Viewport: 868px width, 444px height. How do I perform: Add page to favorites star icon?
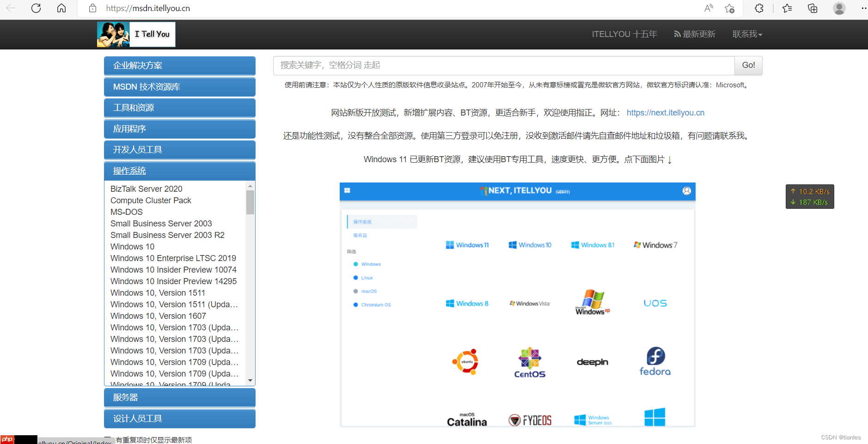(730, 8)
